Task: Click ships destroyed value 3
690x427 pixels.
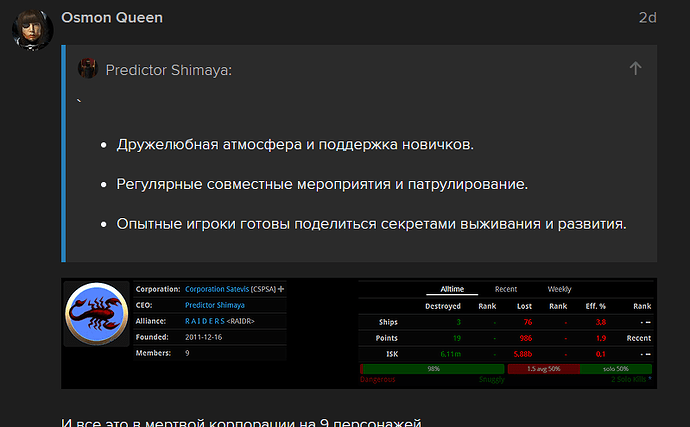Action: [x=459, y=322]
